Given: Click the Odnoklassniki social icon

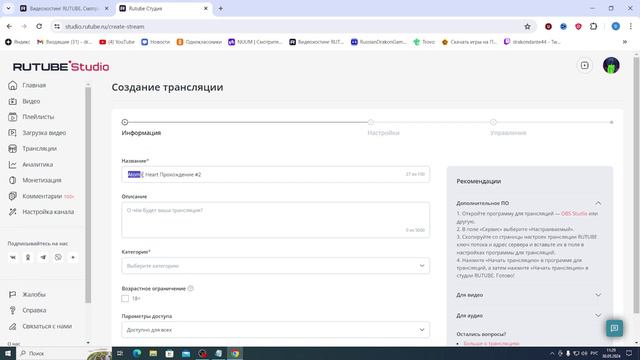Looking at the screenshot, I should click(x=28, y=258).
